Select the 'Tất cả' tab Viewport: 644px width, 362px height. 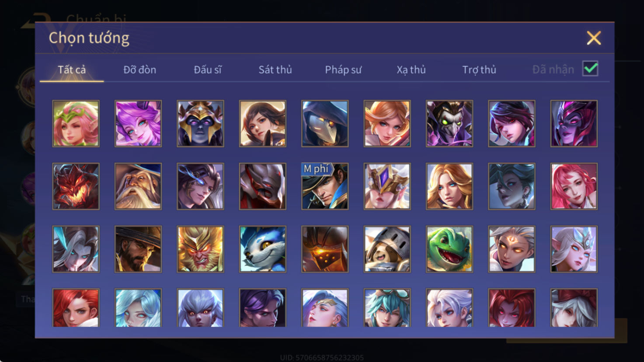click(x=72, y=70)
